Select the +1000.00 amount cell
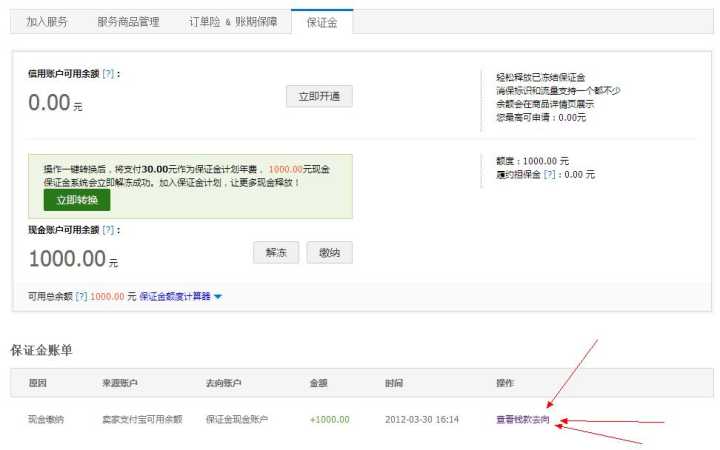Viewport: 720px width, 450px height. [328, 419]
